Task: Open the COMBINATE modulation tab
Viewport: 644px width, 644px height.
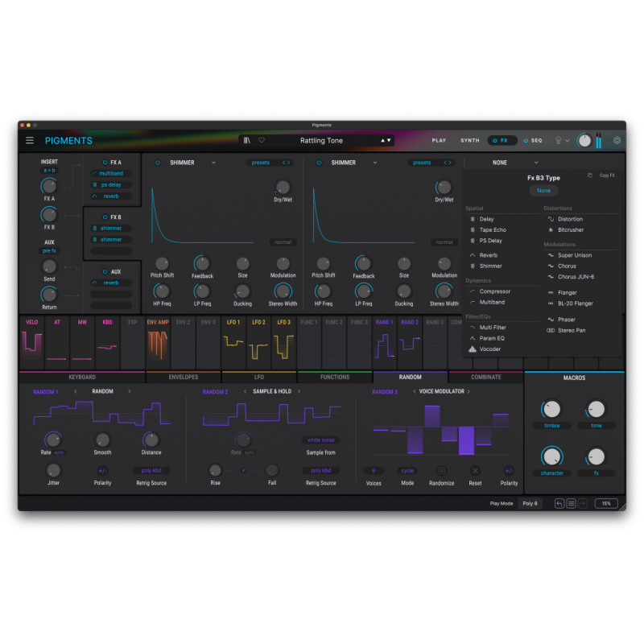Action: pyautogui.click(x=485, y=377)
